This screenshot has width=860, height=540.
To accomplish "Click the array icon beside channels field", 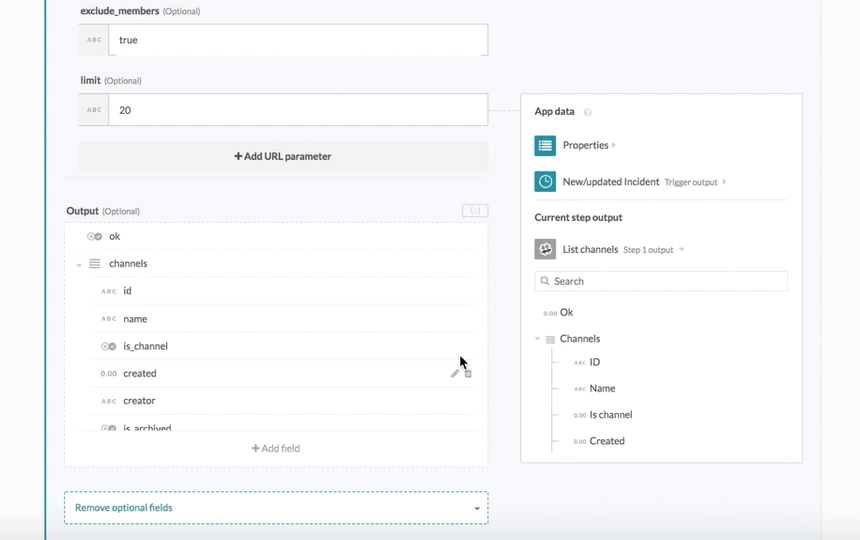I will click(x=95, y=264).
